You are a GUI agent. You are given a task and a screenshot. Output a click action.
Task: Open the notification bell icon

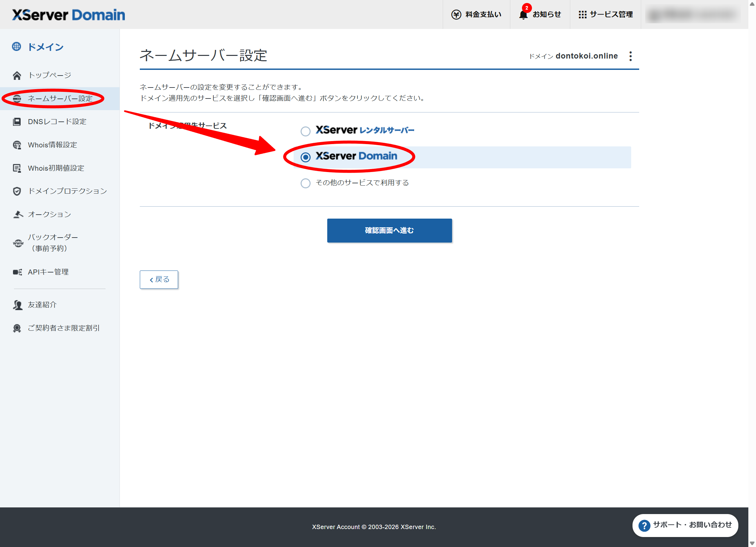click(x=523, y=15)
